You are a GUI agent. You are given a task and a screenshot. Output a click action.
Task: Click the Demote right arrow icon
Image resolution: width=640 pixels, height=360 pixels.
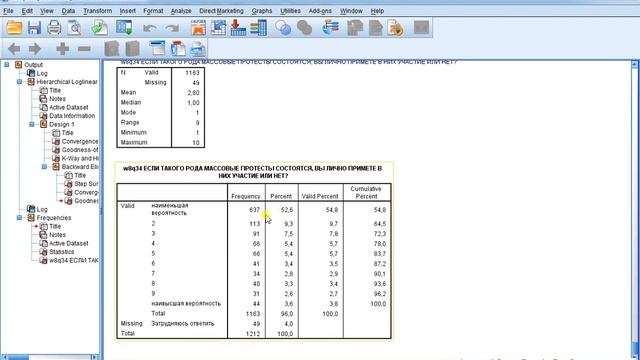click(35, 49)
